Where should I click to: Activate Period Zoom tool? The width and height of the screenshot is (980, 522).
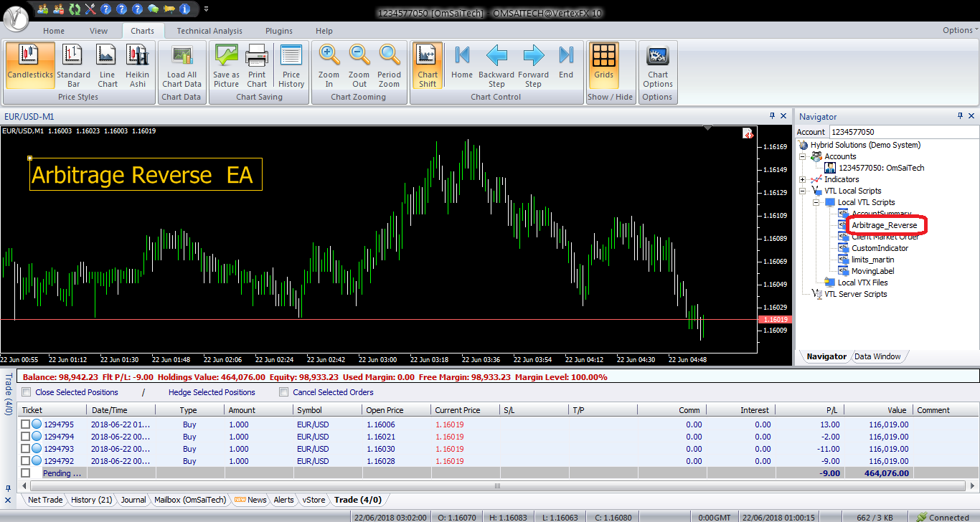coord(389,65)
